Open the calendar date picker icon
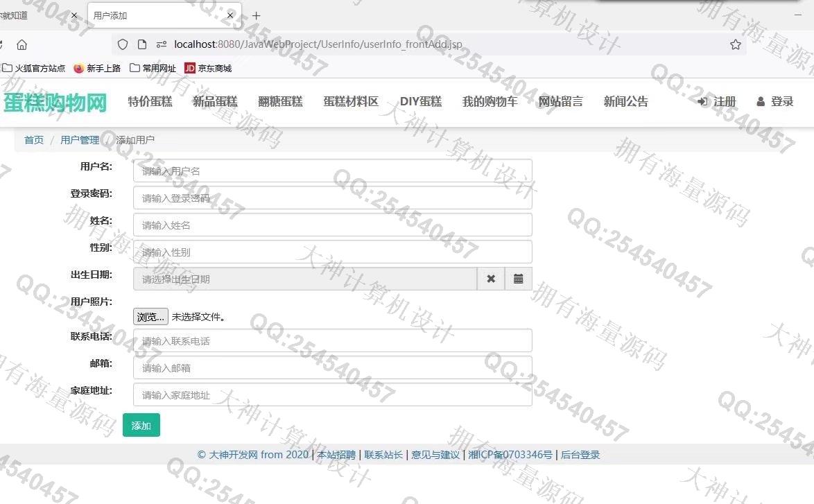 pos(518,279)
